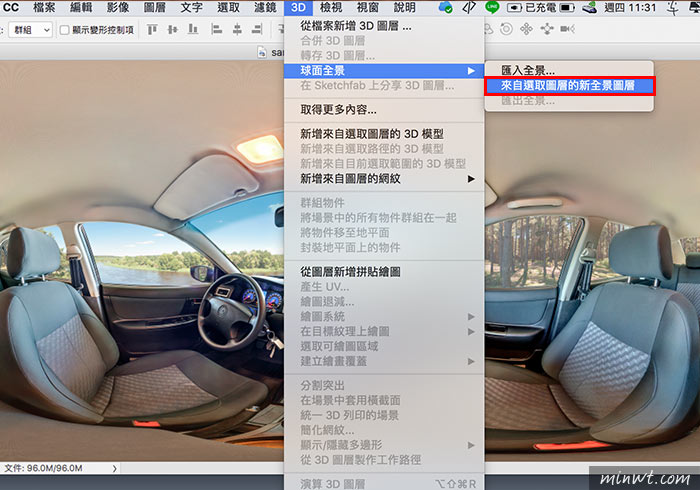This screenshot has width=700, height=490.
Task: Choose 新增來自圖層的網紋 menu item
Action: point(384,179)
